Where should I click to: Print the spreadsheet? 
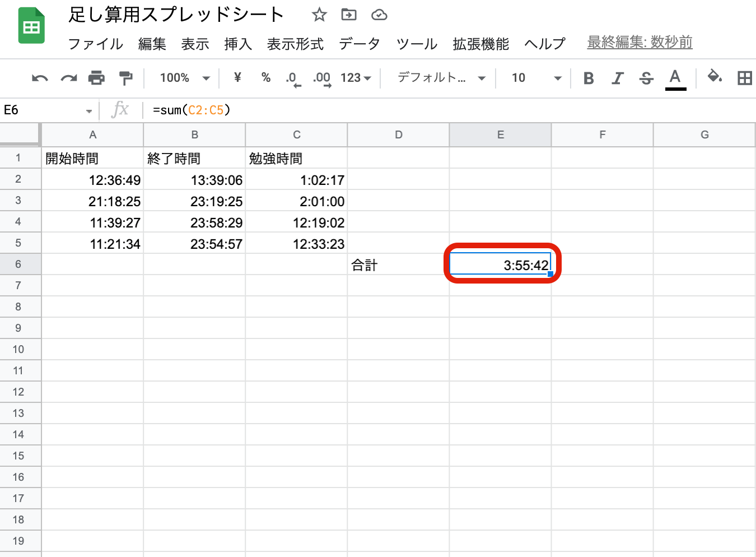pyautogui.click(x=96, y=78)
